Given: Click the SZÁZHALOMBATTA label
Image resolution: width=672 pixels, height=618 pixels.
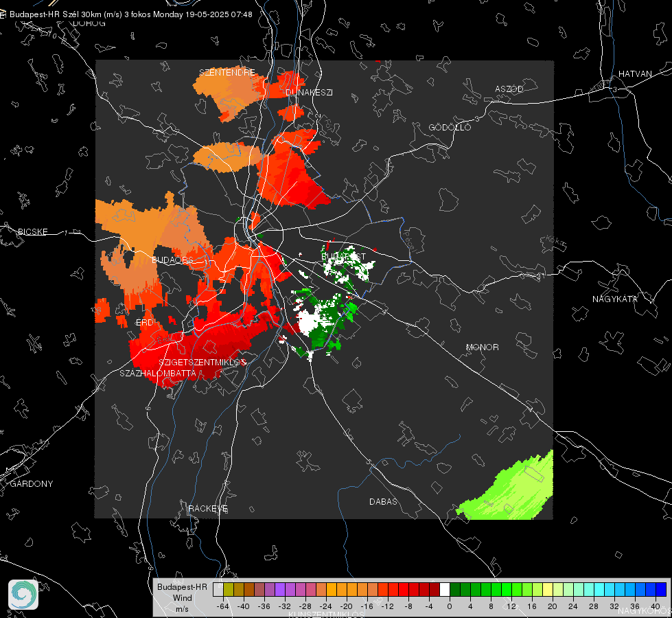Looking at the screenshot, I should point(158,373).
